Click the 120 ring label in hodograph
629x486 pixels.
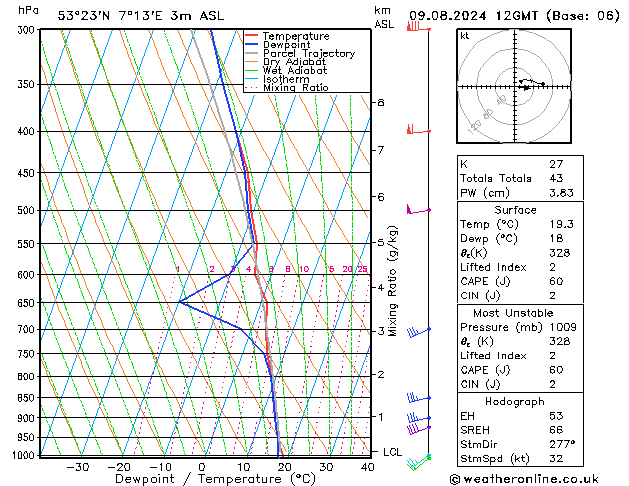[475, 127]
